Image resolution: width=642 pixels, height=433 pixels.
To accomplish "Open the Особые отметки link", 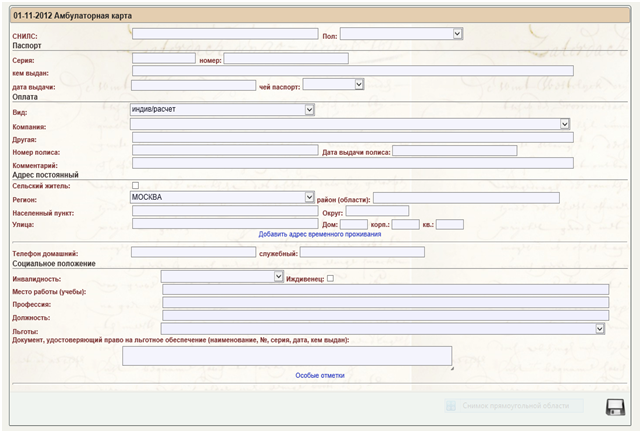I will coord(319,376).
